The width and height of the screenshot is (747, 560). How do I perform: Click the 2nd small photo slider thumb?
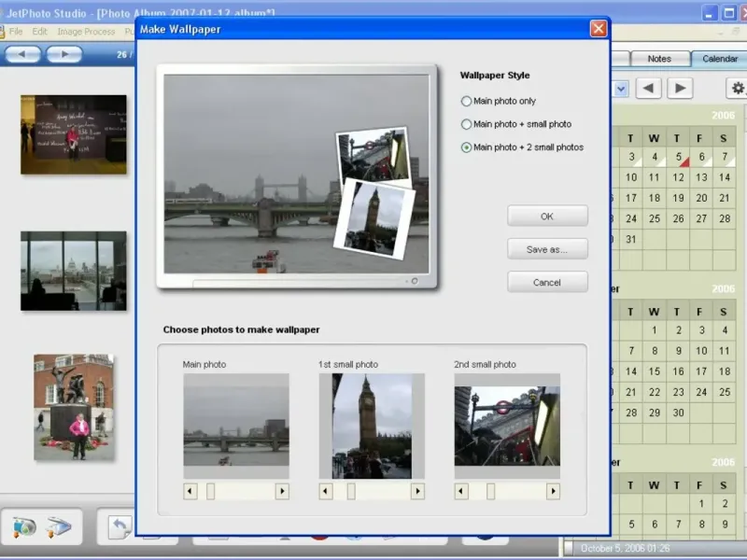point(490,491)
